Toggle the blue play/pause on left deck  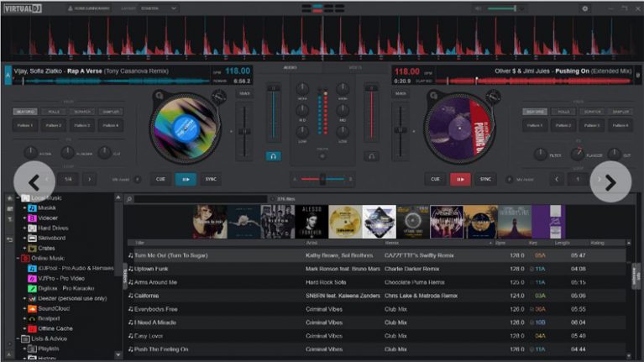click(x=186, y=179)
